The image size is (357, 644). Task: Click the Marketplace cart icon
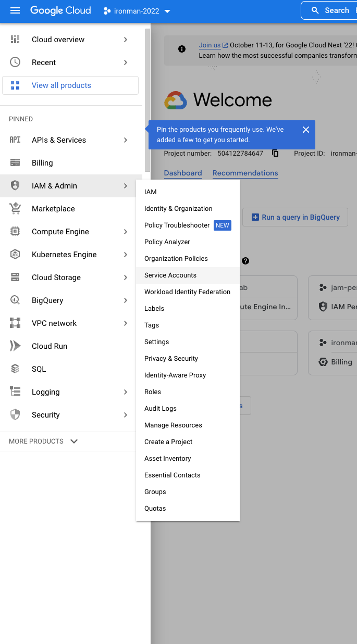click(15, 209)
